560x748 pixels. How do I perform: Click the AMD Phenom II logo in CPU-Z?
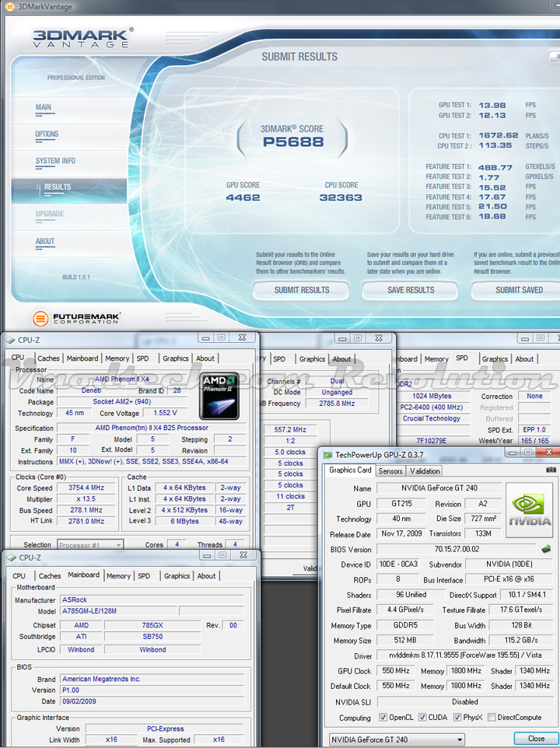(219, 396)
